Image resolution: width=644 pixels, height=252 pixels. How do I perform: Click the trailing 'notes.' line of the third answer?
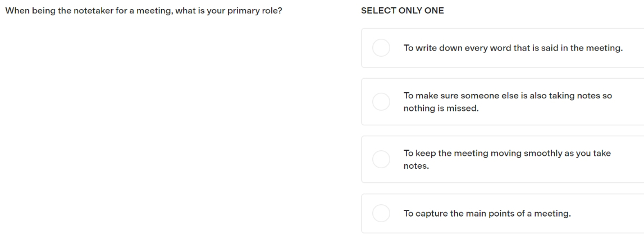416,166
